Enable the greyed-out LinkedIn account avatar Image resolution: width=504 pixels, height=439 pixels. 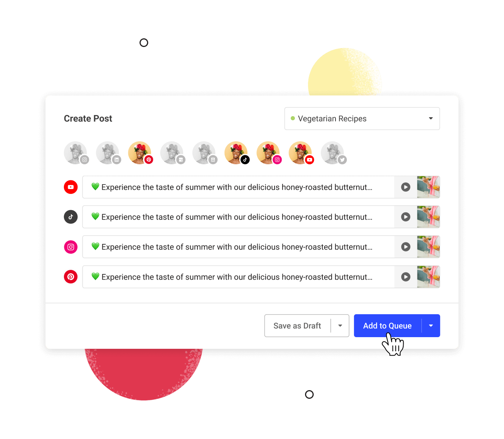[108, 153]
